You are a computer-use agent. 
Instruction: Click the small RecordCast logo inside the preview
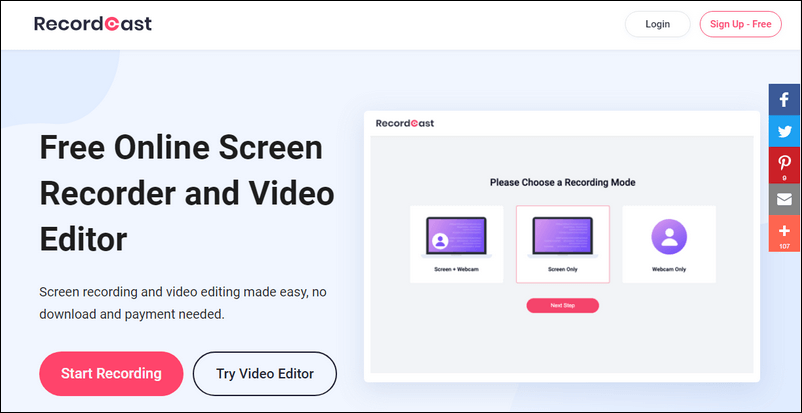405,124
